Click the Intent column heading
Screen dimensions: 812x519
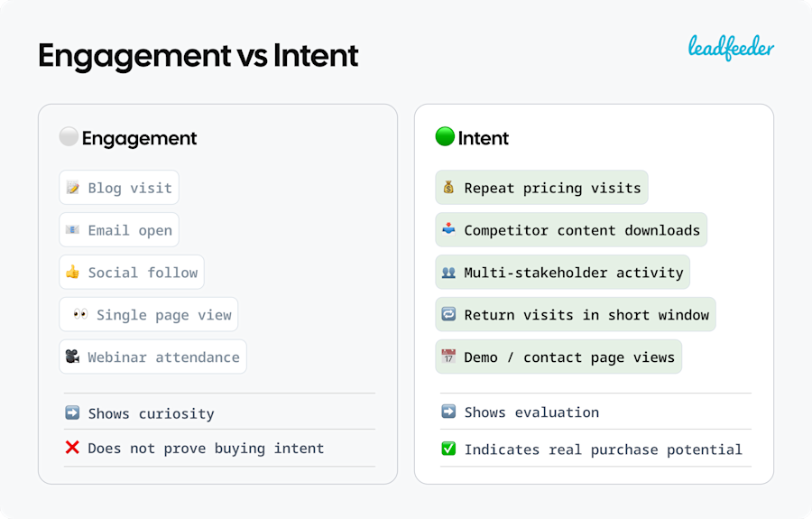(x=484, y=138)
